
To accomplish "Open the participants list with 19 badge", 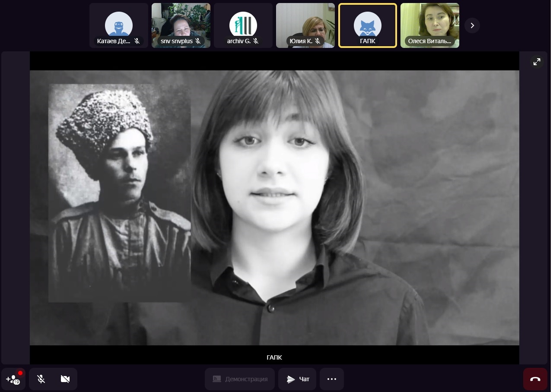I will pyautogui.click(x=13, y=379).
